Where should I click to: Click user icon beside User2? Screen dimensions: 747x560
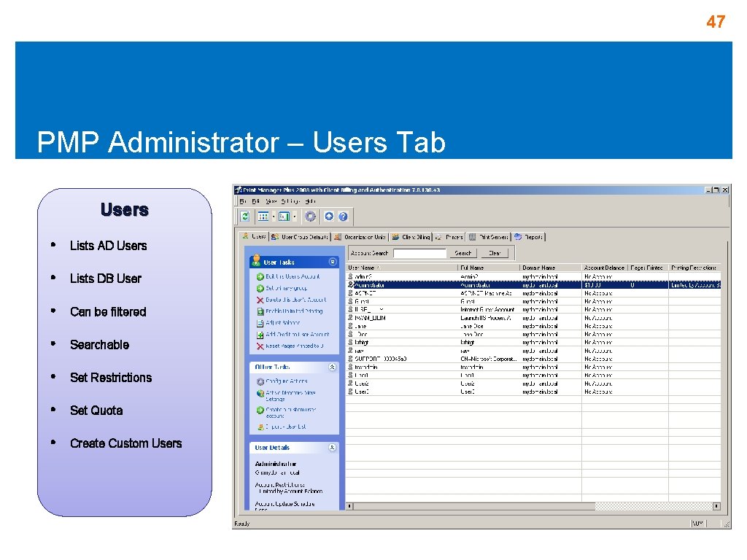(x=350, y=384)
